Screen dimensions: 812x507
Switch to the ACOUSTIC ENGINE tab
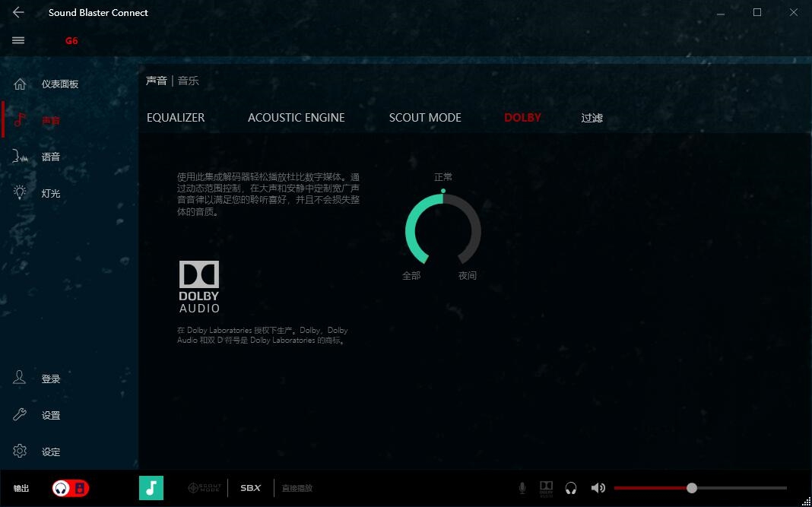(297, 118)
